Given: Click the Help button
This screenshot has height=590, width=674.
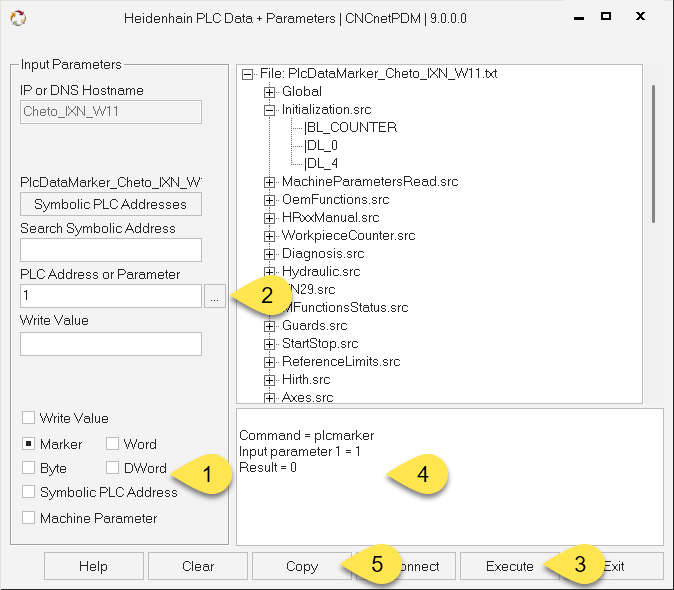Looking at the screenshot, I should [94, 566].
